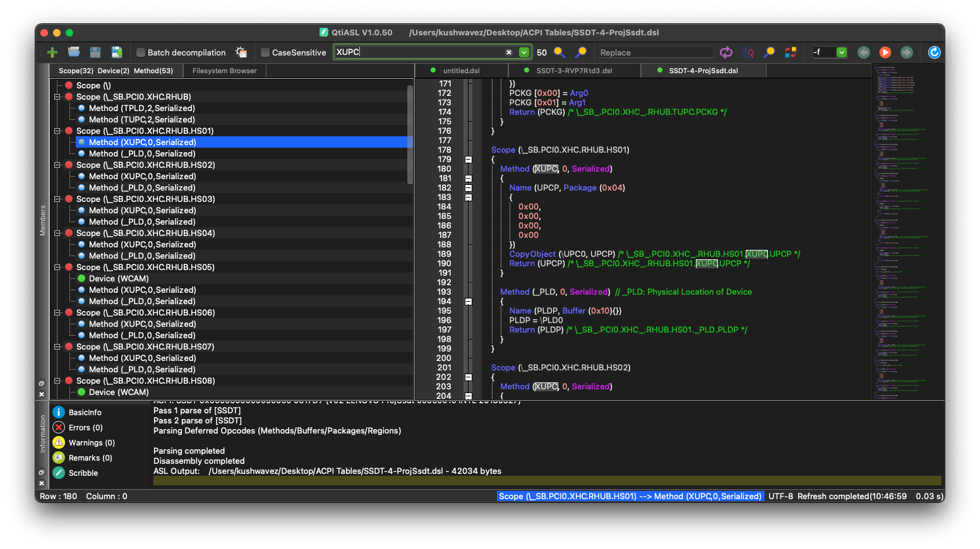The width and height of the screenshot is (980, 549).
Task: Select Device (WCAM) under HS05
Action: 119,278
